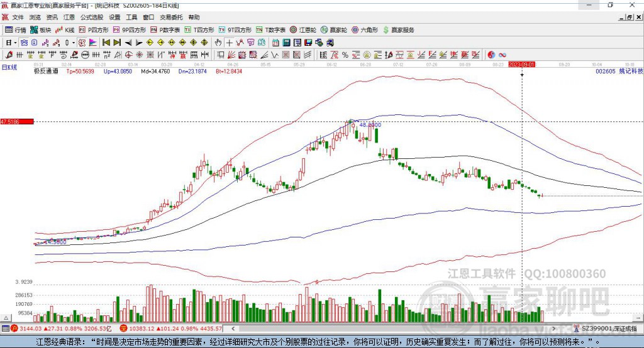Click stock code 002605 at top right
Image resolution: width=644 pixels, height=348 pixels.
[606, 72]
